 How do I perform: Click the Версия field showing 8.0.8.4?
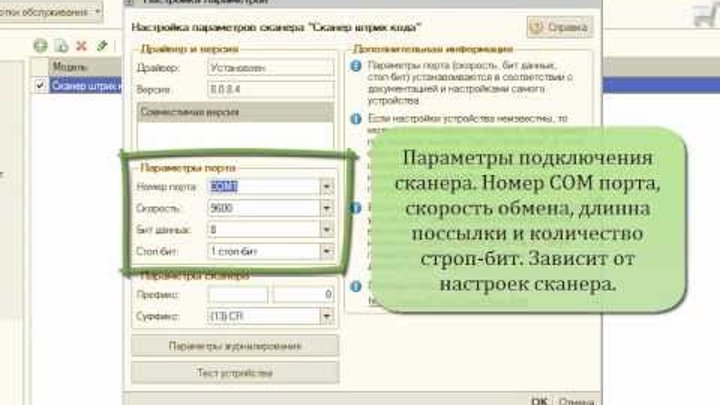click(x=271, y=89)
